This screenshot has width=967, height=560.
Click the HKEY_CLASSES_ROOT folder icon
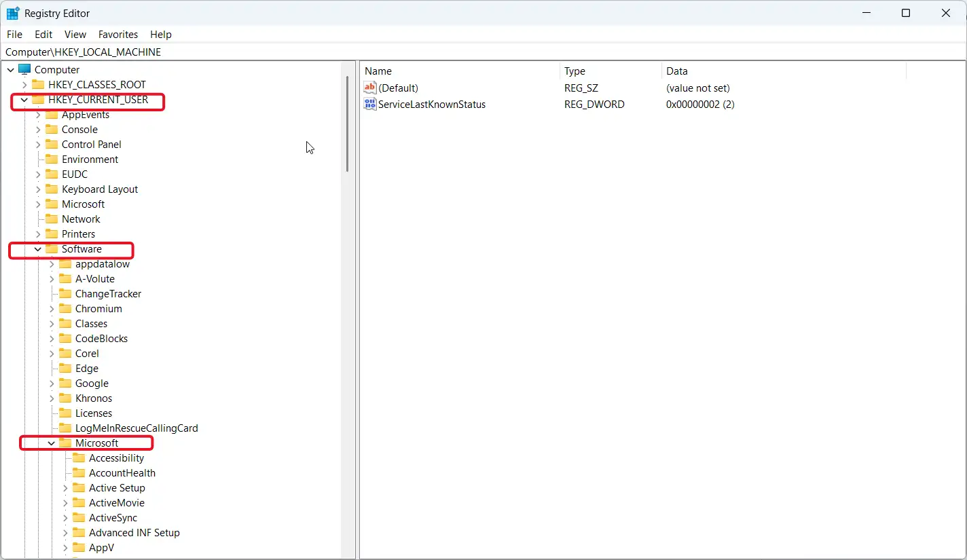tap(38, 84)
